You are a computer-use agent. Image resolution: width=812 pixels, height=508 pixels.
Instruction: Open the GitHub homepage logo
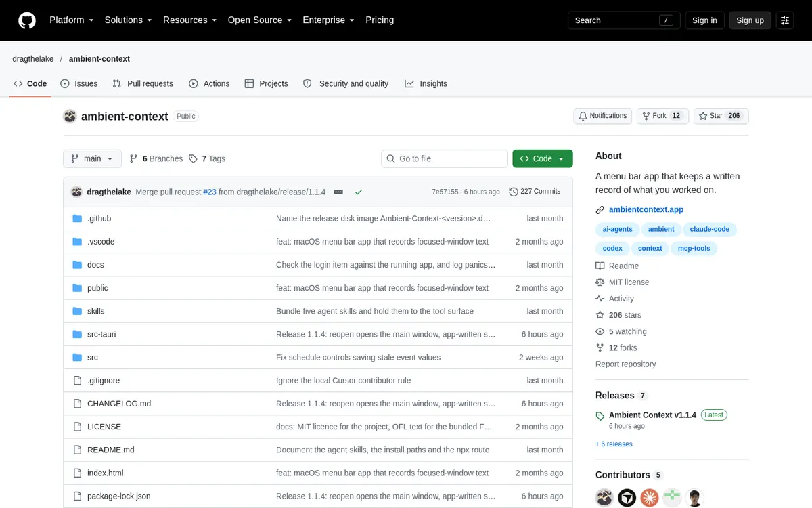coord(26,20)
